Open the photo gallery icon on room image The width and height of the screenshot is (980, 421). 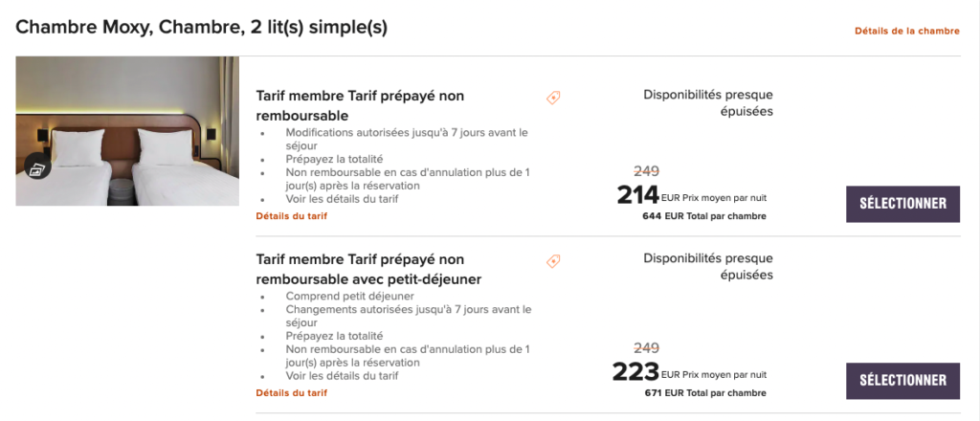(x=37, y=169)
